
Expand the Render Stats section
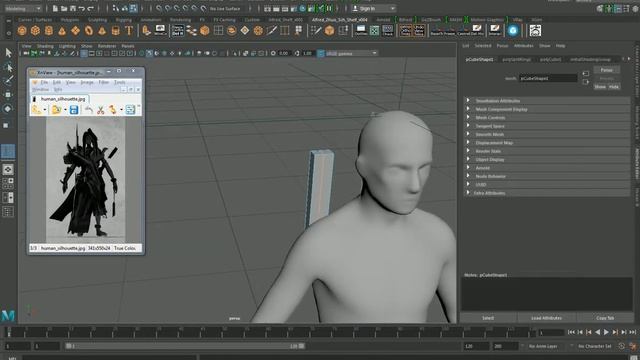click(547, 151)
